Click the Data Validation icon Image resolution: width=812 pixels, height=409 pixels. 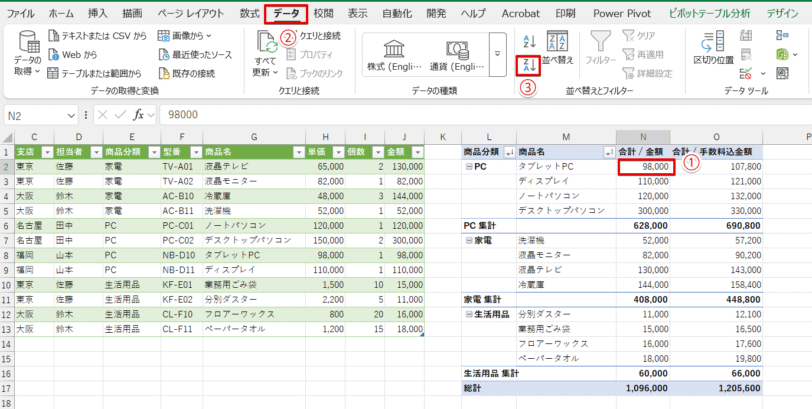click(x=746, y=74)
